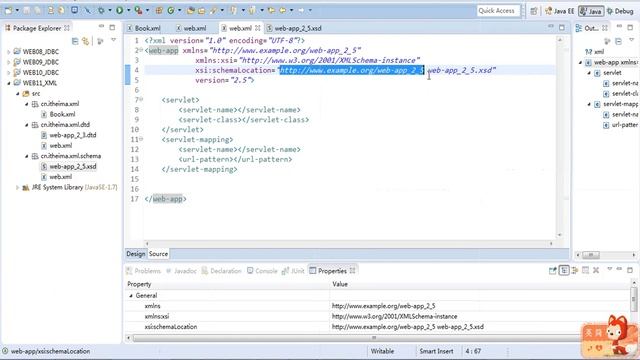Screen dimensions: 640x360
Task: Select the Outline view tab
Action: (x=591, y=28)
